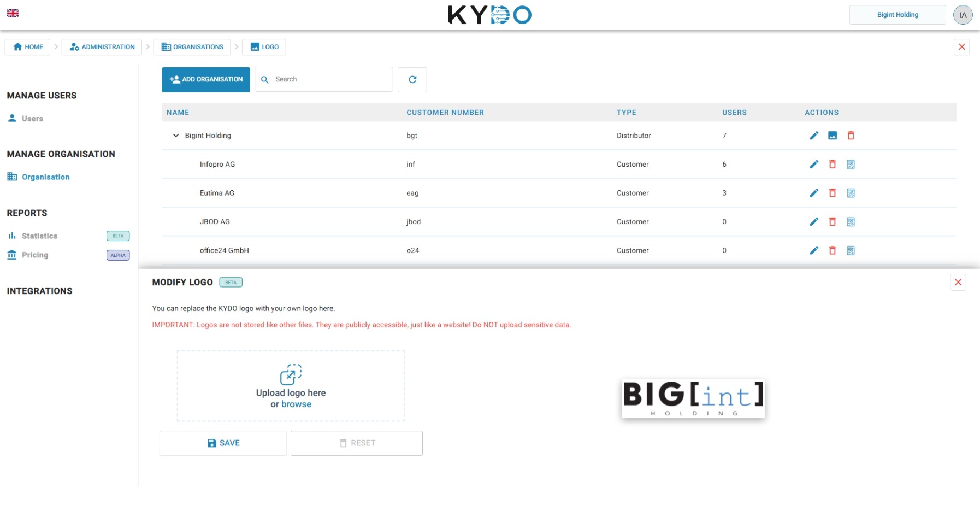Go to the HOME breadcrumb

[x=28, y=47]
